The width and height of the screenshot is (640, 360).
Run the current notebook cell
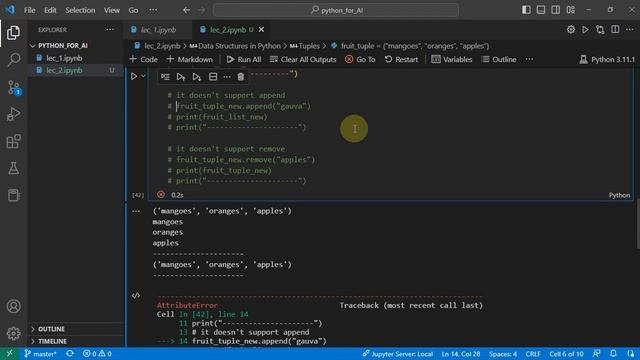(134, 76)
